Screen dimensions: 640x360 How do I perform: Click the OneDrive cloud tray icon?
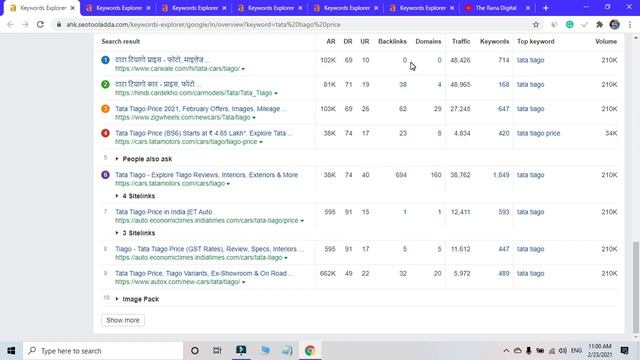click(518, 351)
